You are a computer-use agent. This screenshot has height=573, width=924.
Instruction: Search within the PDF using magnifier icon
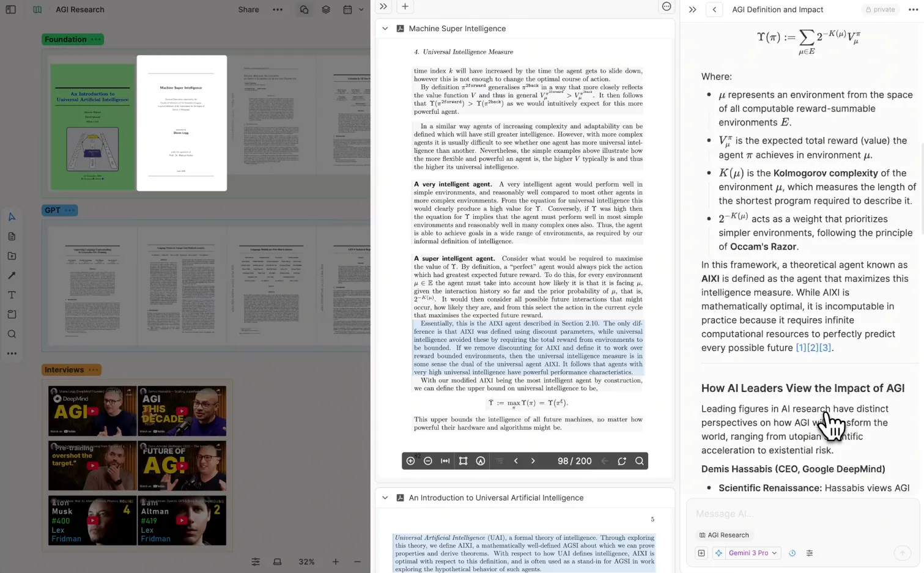click(x=640, y=461)
